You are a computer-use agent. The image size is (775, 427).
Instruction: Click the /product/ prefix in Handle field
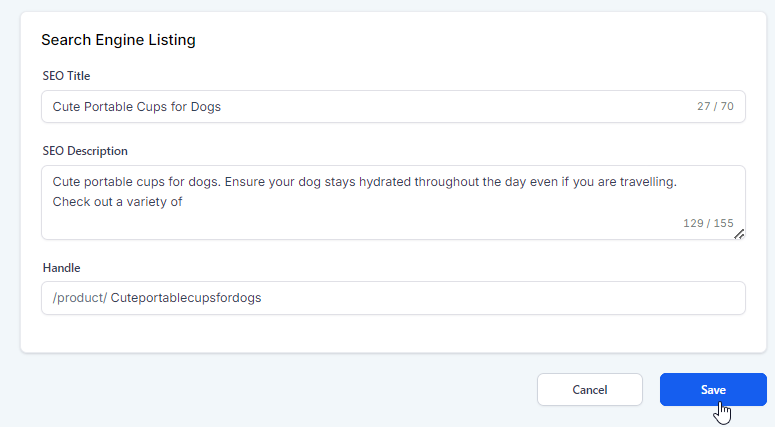coord(79,297)
